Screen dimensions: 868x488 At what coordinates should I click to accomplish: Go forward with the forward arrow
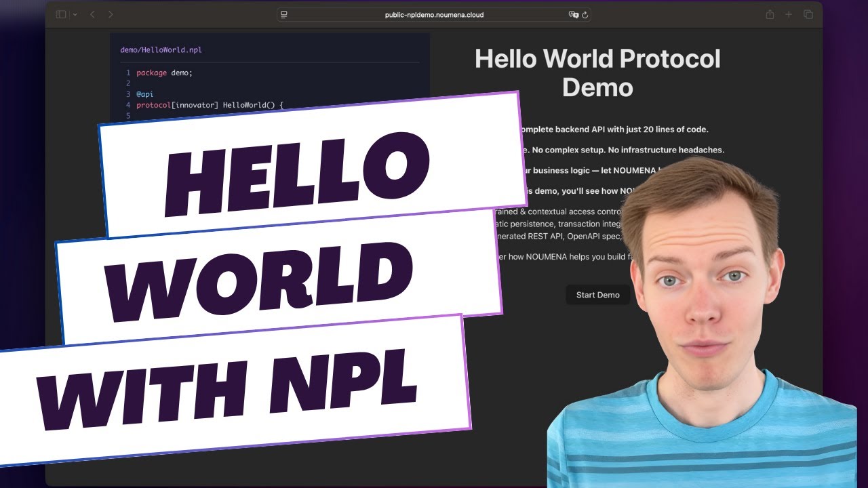[111, 14]
